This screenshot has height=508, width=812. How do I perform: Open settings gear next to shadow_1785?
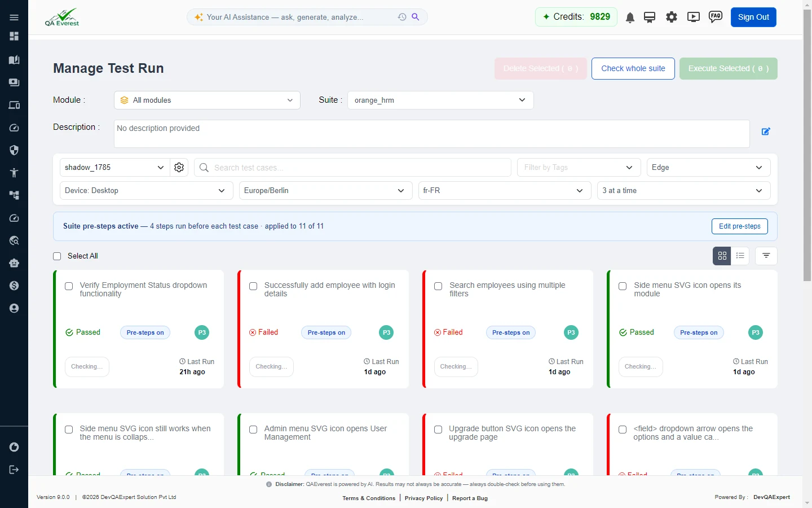179,168
